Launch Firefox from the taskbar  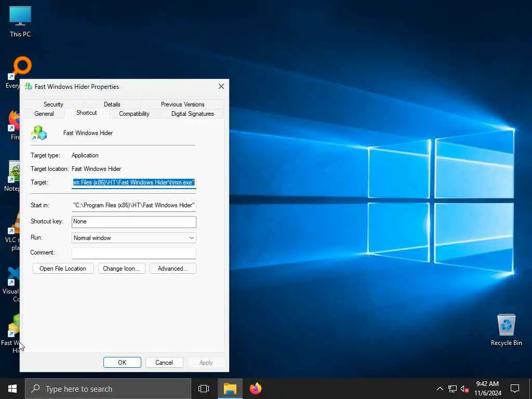pyautogui.click(x=256, y=389)
